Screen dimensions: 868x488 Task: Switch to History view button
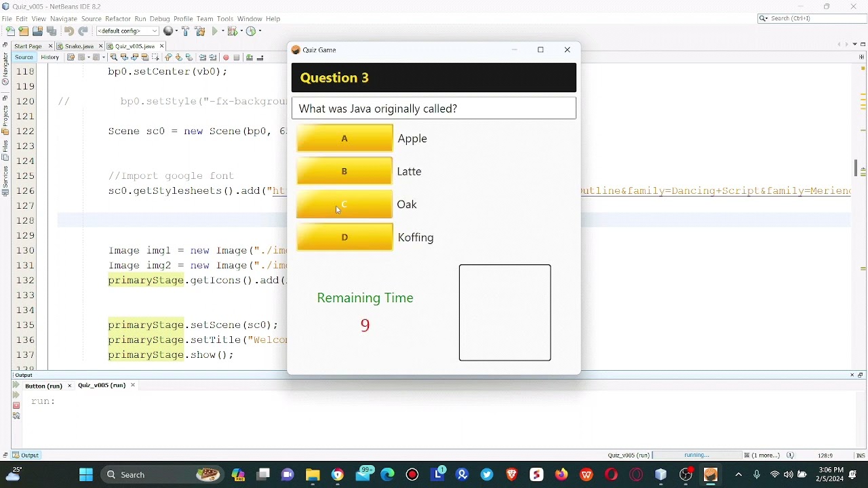[x=50, y=58]
